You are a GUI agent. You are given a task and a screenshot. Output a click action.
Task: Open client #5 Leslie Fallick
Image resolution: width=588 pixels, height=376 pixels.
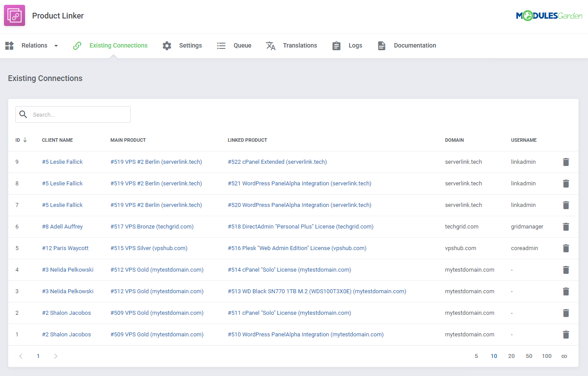pos(62,162)
